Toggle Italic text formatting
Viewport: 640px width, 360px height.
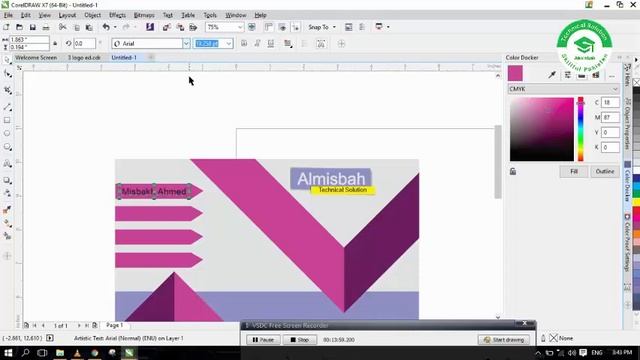[x=257, y=44]
